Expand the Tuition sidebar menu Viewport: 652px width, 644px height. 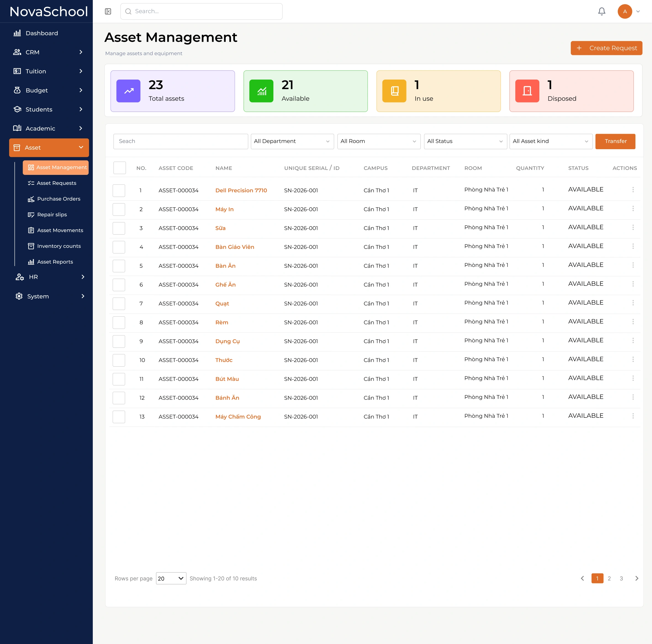[48, 71]
